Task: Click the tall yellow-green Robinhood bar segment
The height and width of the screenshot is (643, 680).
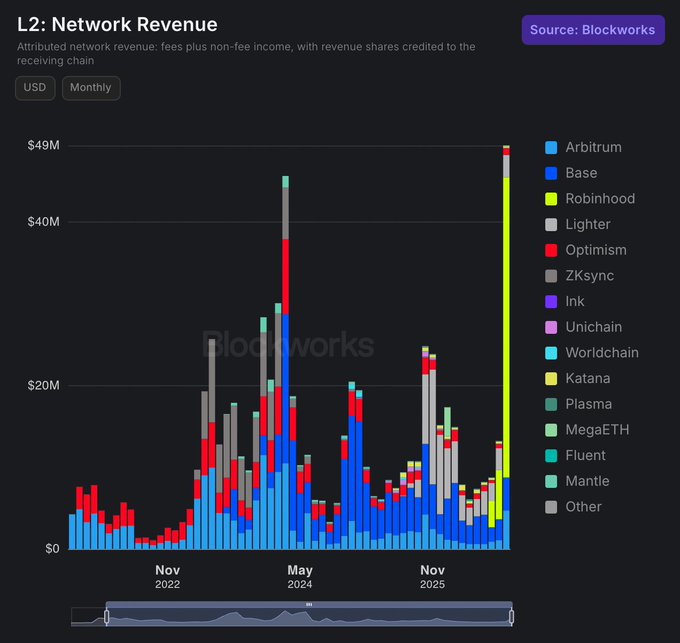Action: pos(506,327)
